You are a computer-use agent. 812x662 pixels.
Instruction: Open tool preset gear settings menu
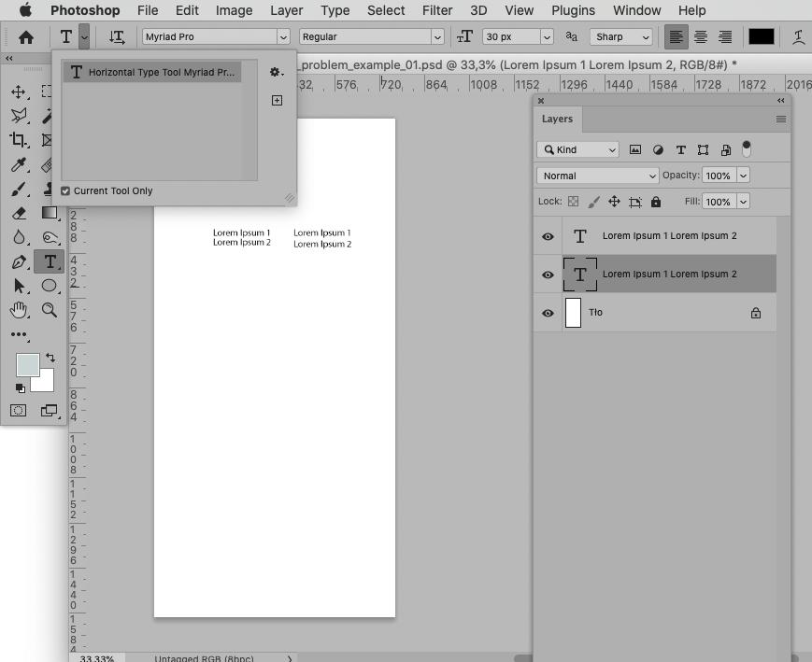(276, 71)
